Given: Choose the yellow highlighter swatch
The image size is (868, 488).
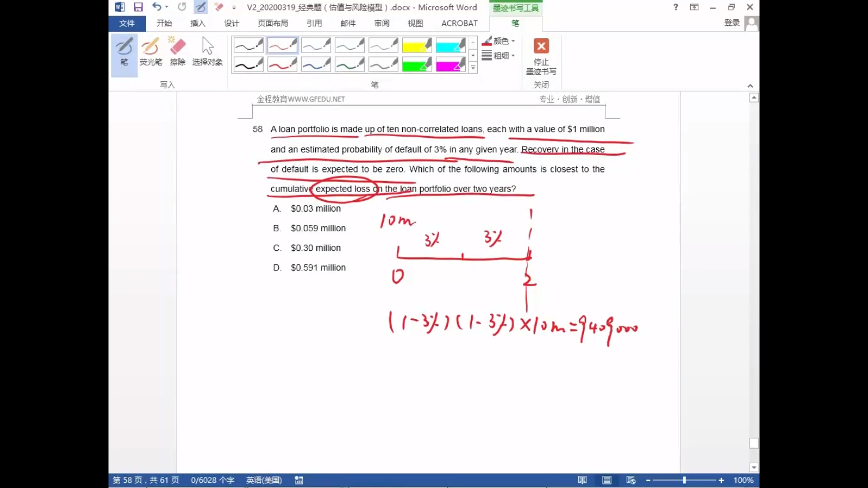Looking at the screenshot, I should pyautogui.click(x=417, y=45).
